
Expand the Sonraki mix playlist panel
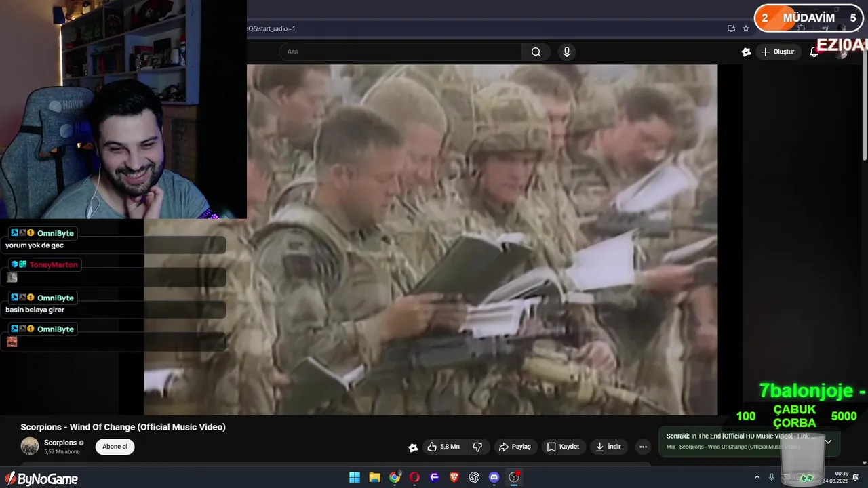(x=828, y=441)
